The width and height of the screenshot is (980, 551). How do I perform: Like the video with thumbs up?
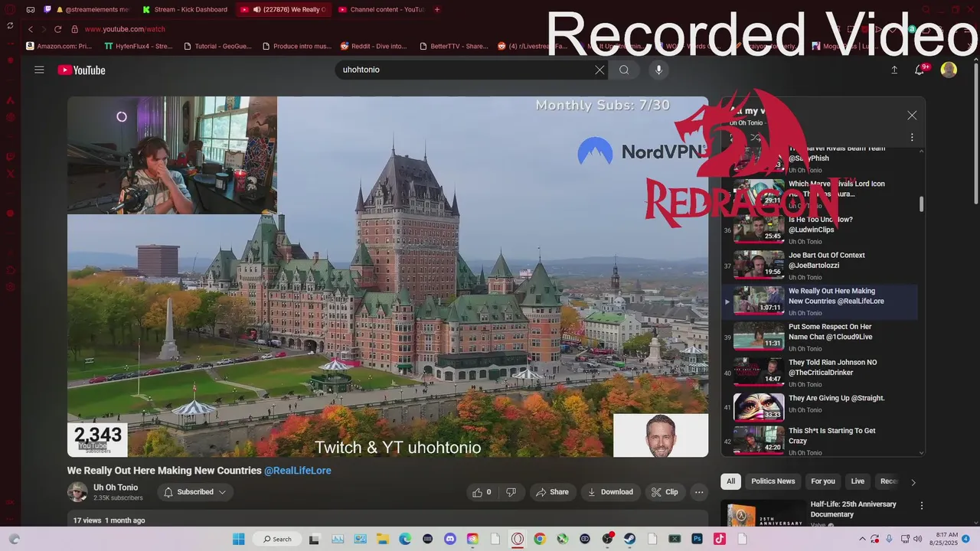coord(482,492)
